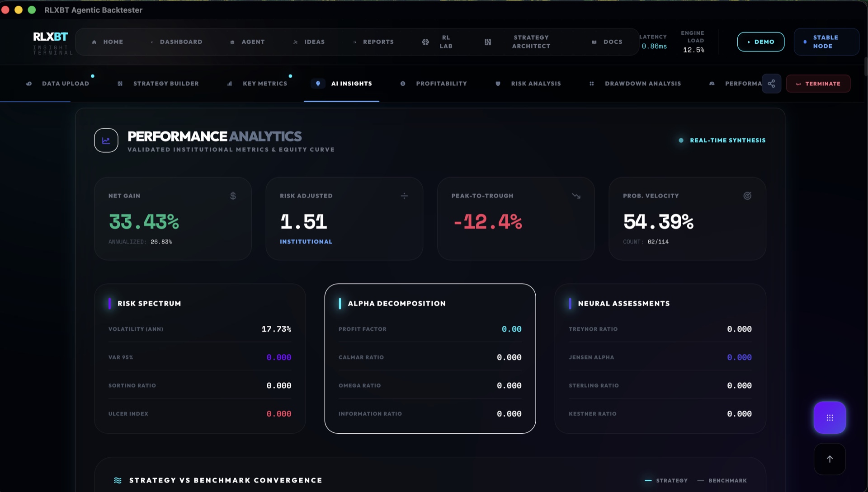868x492 pixels.
Task: Click the Ulcer Index row label
Action: click(128, 414)
